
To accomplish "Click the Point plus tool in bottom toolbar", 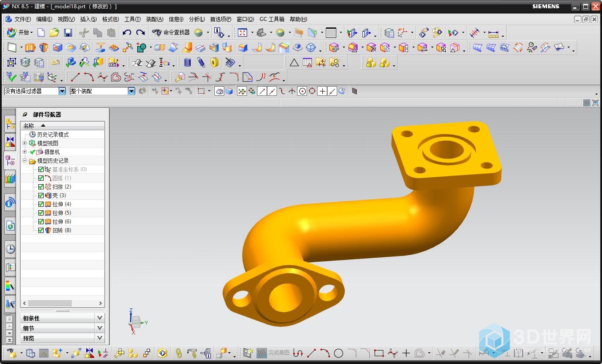I will click(x=406, y=353).
